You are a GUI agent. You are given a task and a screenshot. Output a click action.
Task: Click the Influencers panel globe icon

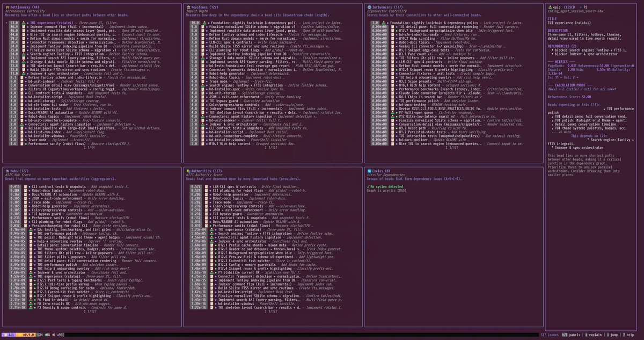coord(369,7)
